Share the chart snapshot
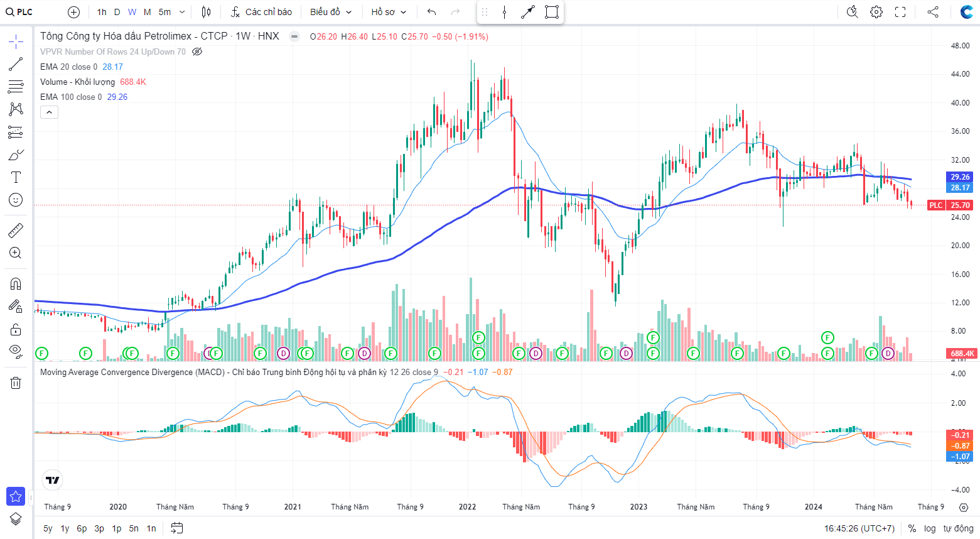Viewport: 980px width, 539px height. coord(933,12)
